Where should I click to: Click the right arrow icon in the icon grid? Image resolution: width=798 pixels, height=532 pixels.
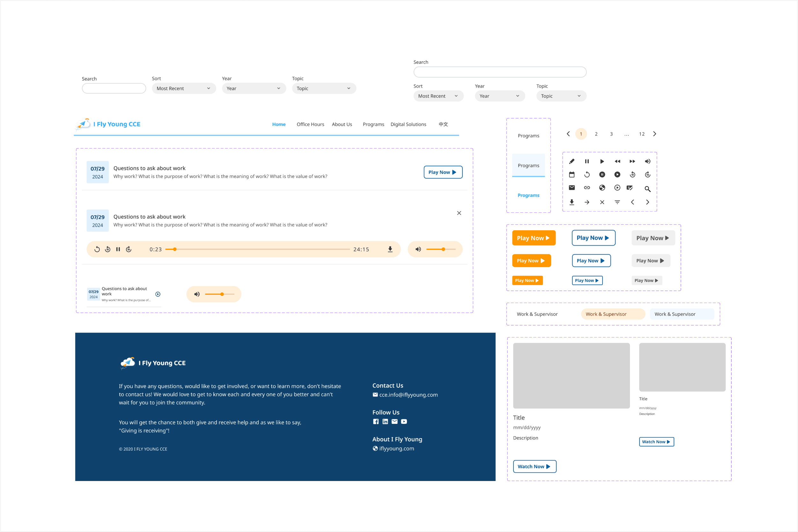[587, 202]
